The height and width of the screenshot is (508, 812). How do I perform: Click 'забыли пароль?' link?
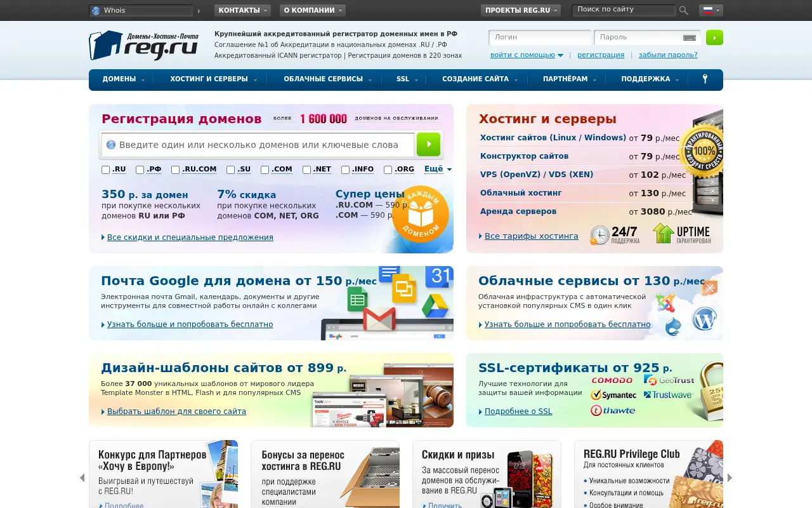click(x=668, y=55)
